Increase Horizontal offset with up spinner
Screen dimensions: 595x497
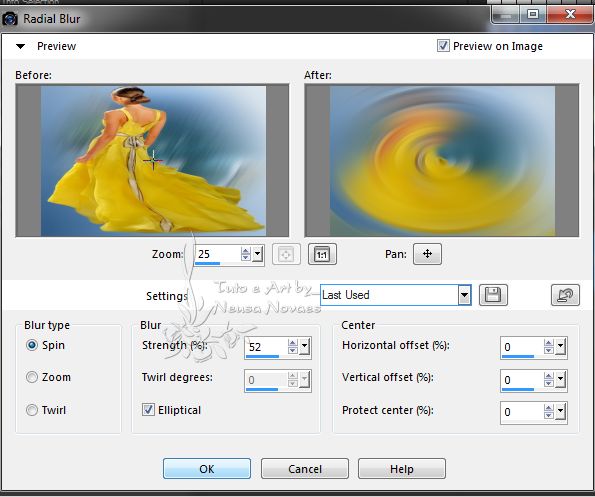tap(549, 343)
